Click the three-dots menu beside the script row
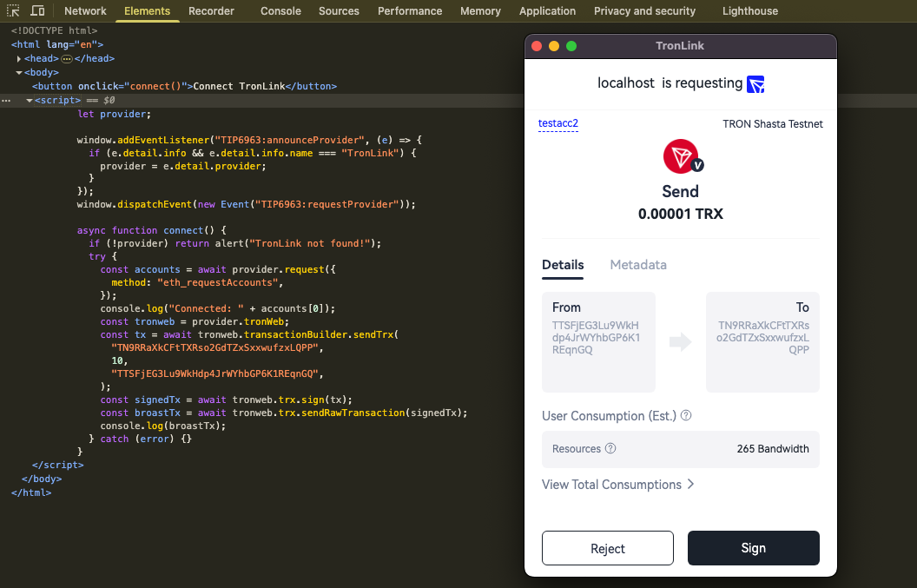Image resolution: width=917 pixels, height=588 pixels. pyautogui.click(x=6, y=101)
